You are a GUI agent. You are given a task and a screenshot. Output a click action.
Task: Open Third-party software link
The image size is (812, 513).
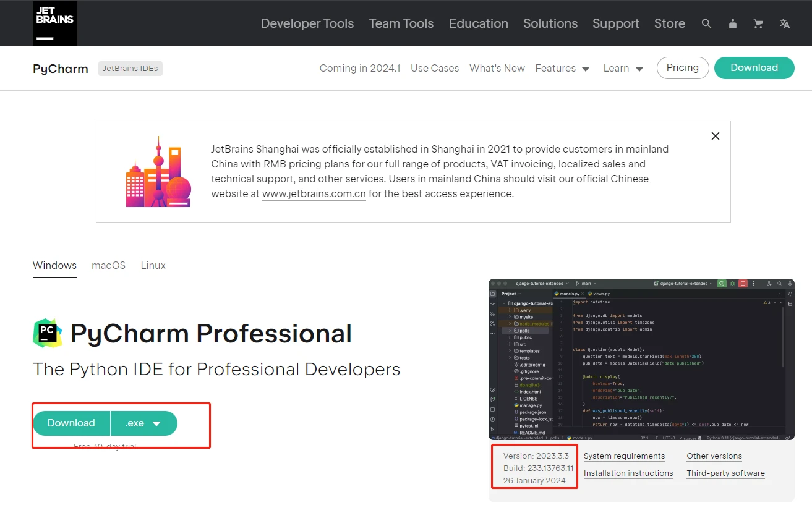pyautogui.click(x=725, y=473)
